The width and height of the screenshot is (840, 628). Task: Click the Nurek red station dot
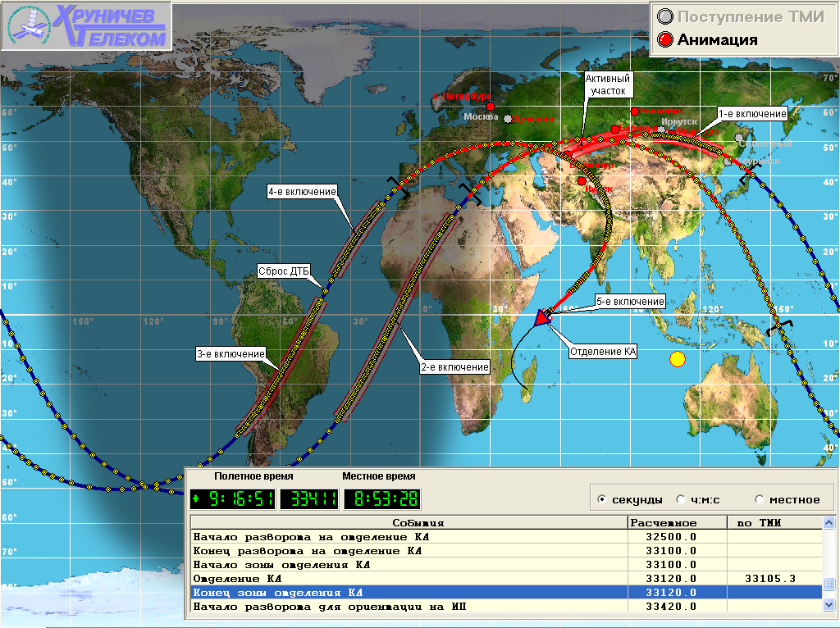pyautogui.click(x=582, y=181)
